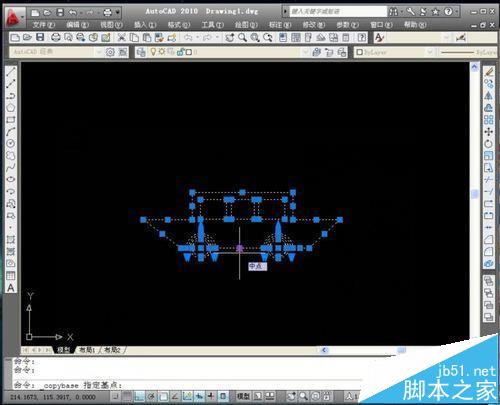
Task: Select the Offset modify tool
Action: [x=489, y=108]
